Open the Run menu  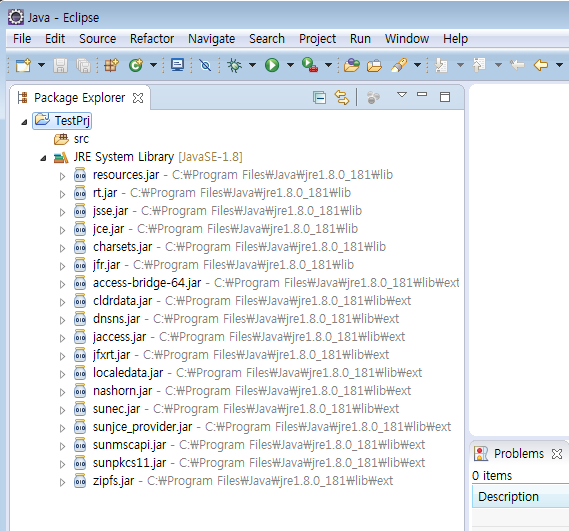pos(360,38)
